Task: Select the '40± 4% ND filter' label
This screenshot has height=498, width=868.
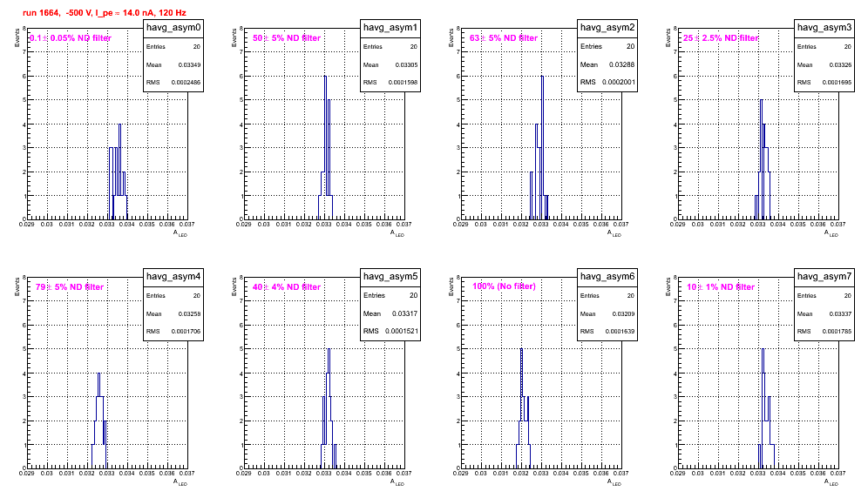Action: pos(287,287)
